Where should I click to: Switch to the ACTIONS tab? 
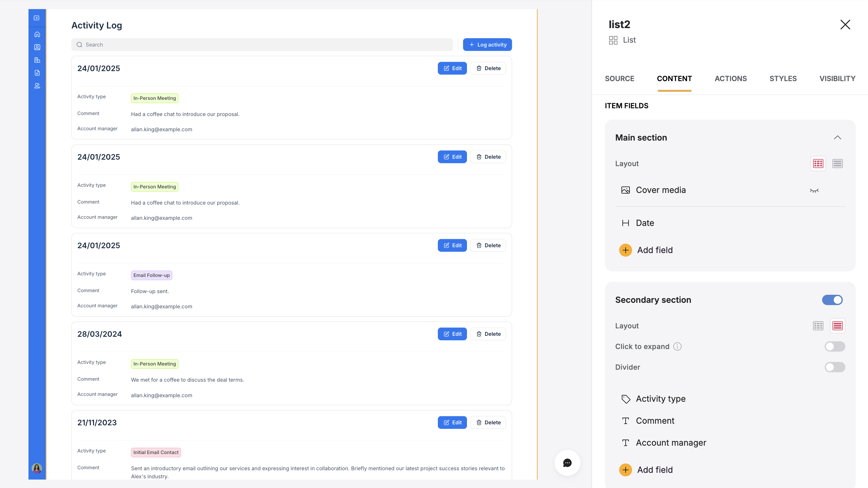[731, 79]
